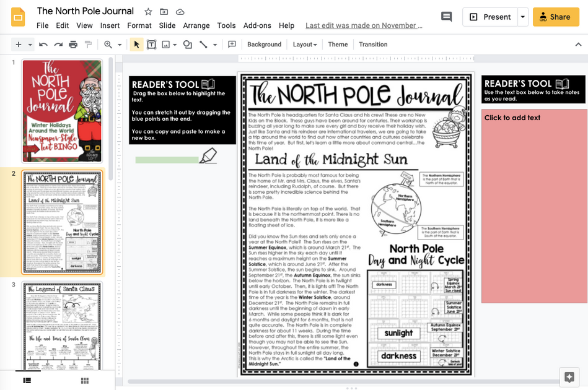Undo the last action

point(42,44)
